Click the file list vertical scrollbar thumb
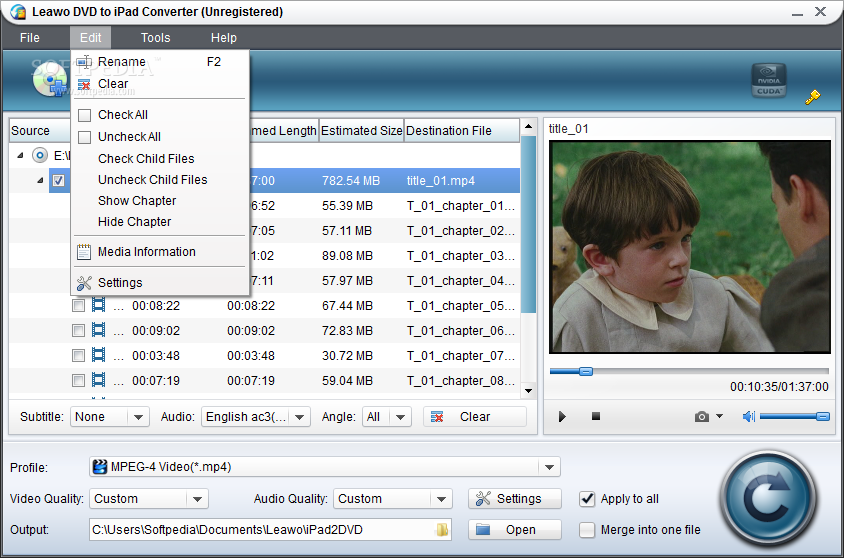Screen dimensions: 844x558 click(529, 224)
